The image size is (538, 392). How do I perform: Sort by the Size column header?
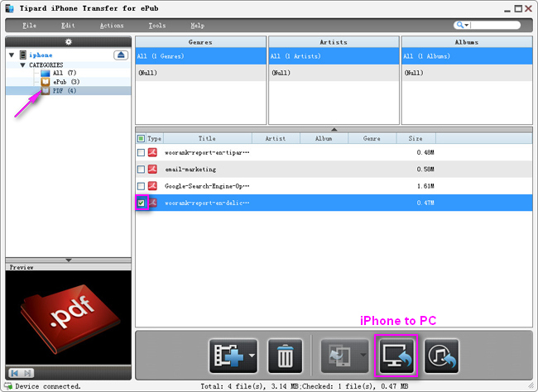point(416,139)
